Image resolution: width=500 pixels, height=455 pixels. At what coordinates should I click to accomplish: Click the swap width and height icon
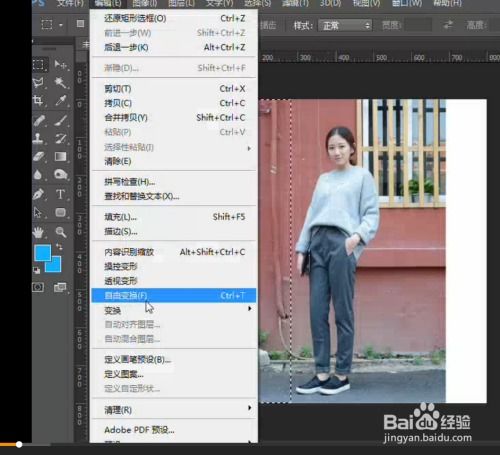point(448,25)
